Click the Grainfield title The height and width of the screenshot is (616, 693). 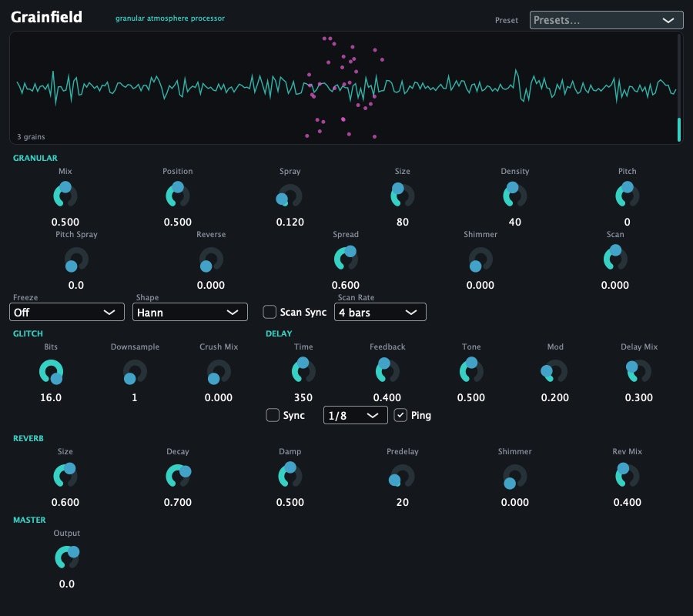point(46,17)
